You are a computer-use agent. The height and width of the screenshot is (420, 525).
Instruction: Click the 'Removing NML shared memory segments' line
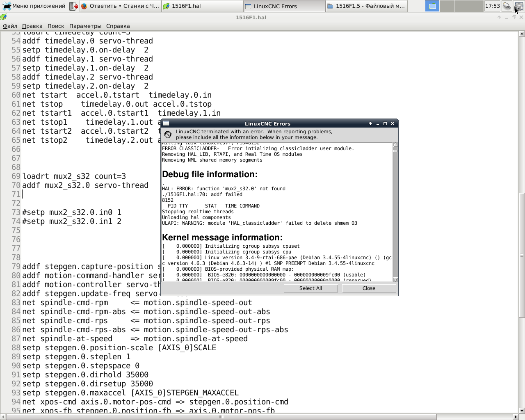pyautogui.click(x=212, y=160)
